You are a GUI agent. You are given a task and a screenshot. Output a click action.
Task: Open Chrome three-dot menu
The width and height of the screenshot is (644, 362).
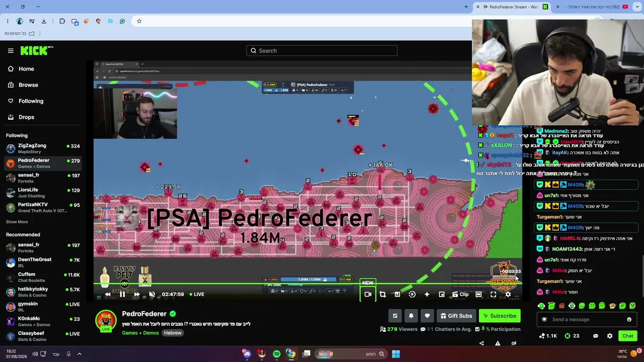click(x=8, y=21)
